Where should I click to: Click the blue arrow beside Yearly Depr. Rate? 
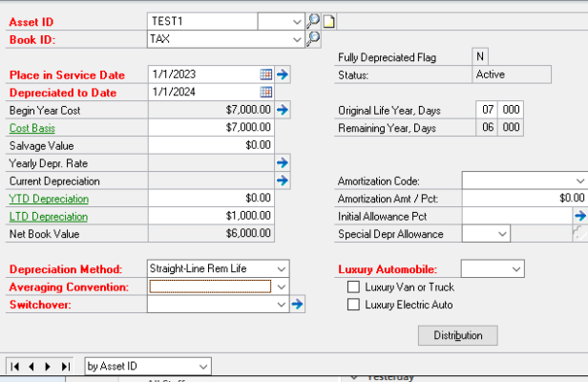pos(283,162)
